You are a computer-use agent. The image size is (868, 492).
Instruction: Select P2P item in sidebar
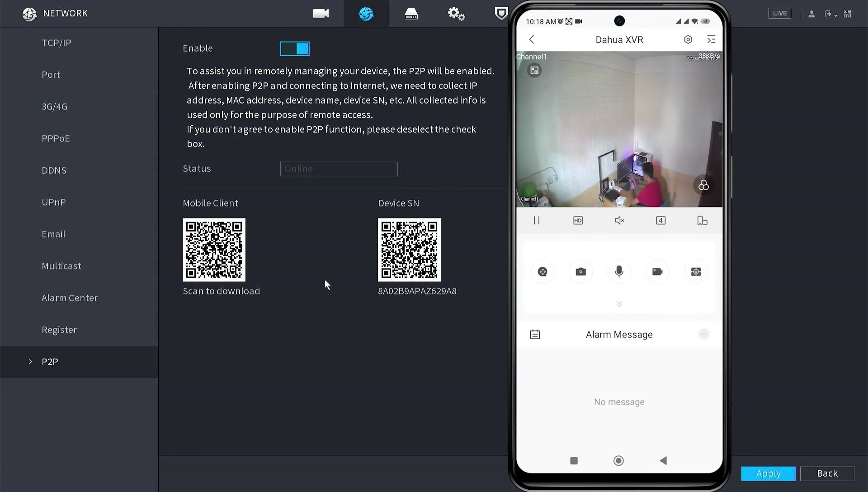tap(79, 362)
